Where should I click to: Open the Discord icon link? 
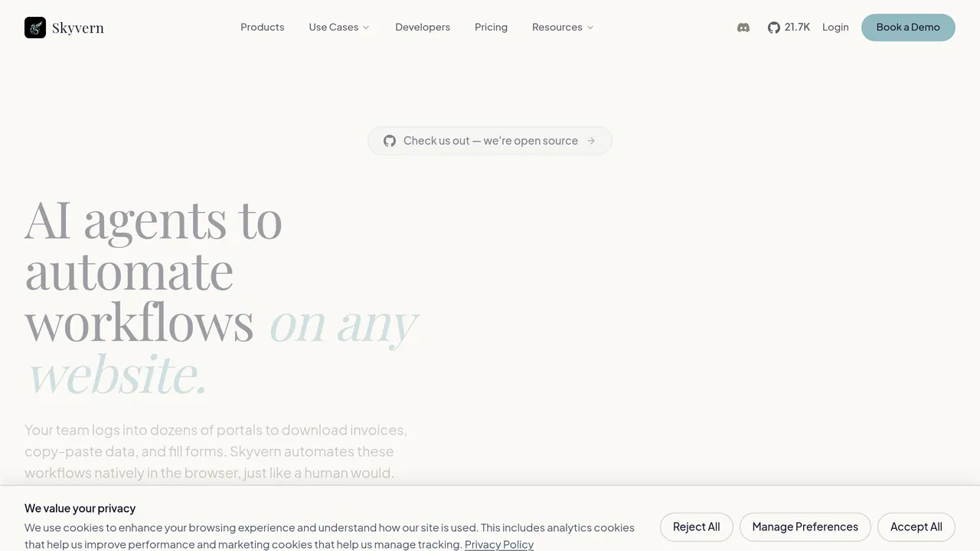(743, 28)
